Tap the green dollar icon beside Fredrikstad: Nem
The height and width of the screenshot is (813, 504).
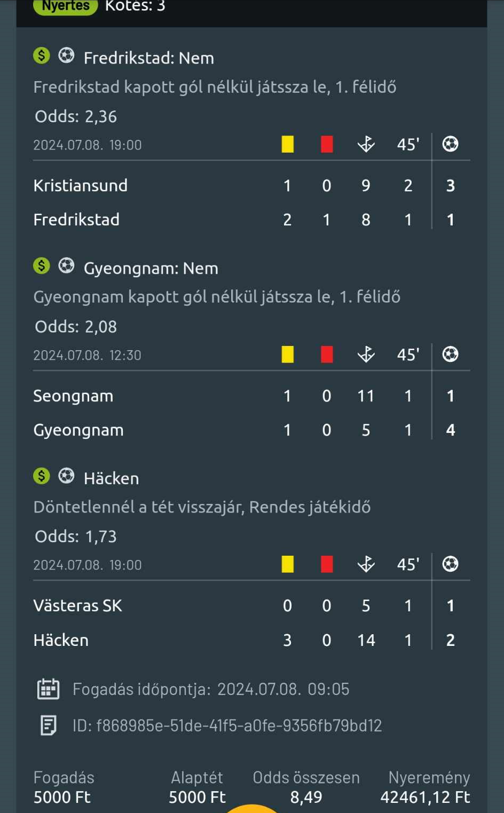(x=42, y=56)
